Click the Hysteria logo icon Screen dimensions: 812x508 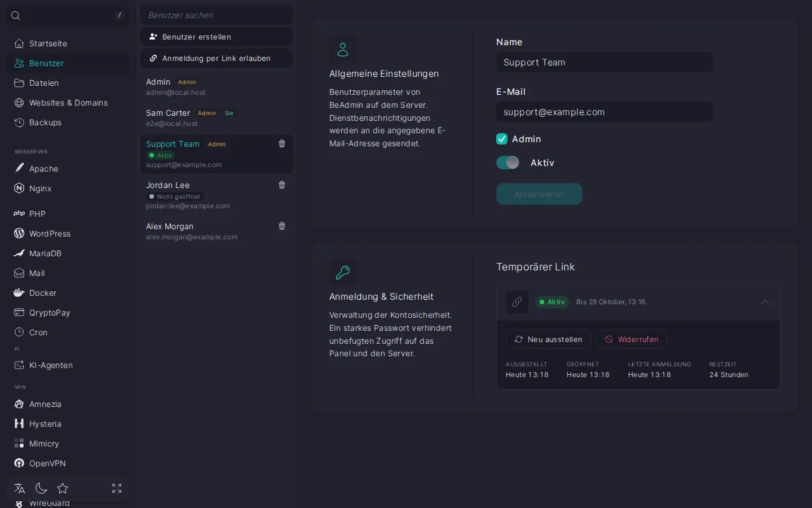point(19,423)
